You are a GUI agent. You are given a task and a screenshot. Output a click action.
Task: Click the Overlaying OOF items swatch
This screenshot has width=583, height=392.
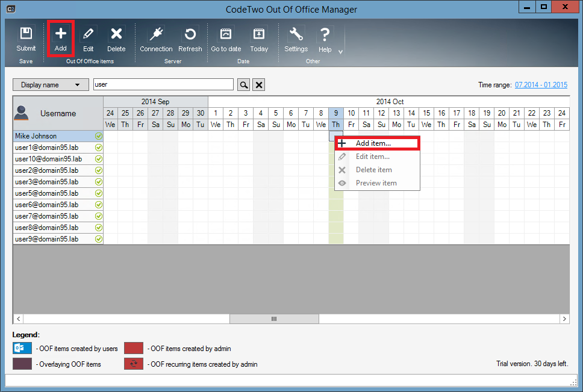22,364
